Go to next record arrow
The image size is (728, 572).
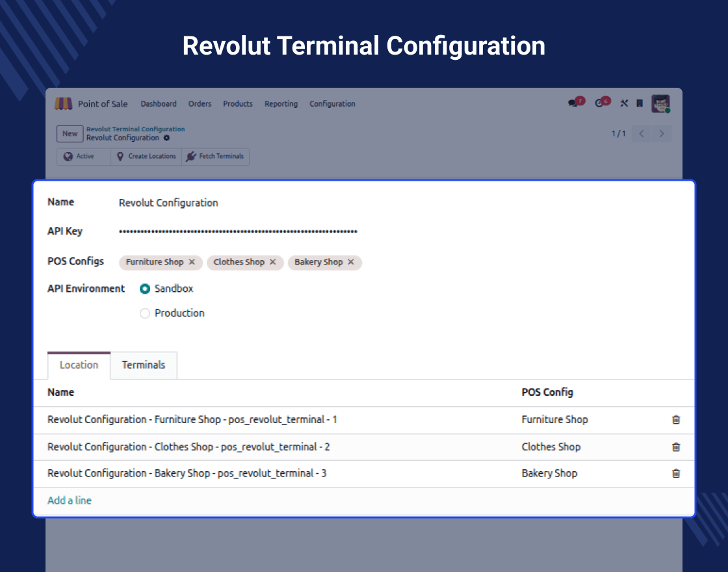tap(662, 134)
